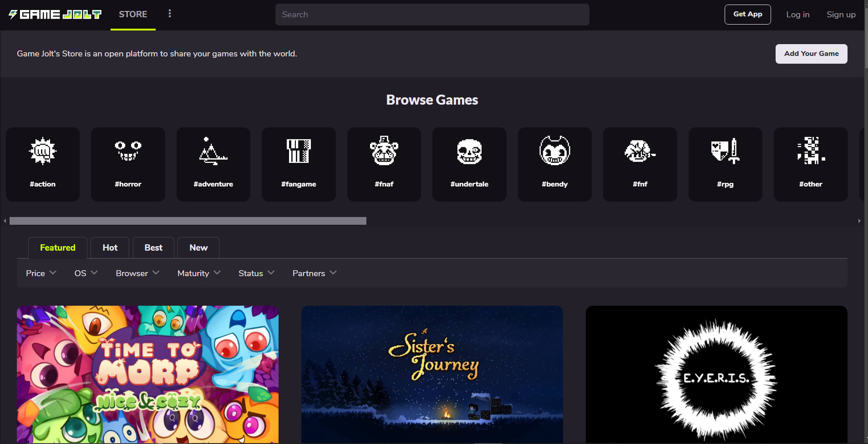Focus the Search input field

(432, 15)
